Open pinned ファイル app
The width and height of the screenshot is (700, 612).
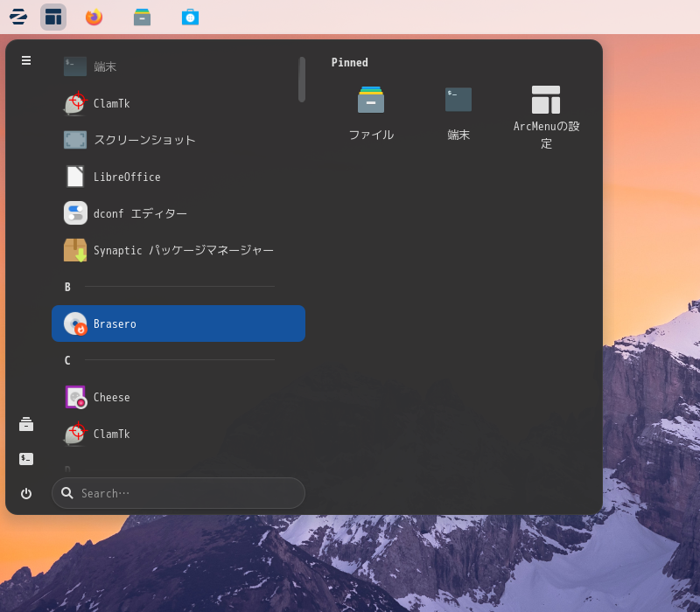pyautogui.click(x=371, y=114)
